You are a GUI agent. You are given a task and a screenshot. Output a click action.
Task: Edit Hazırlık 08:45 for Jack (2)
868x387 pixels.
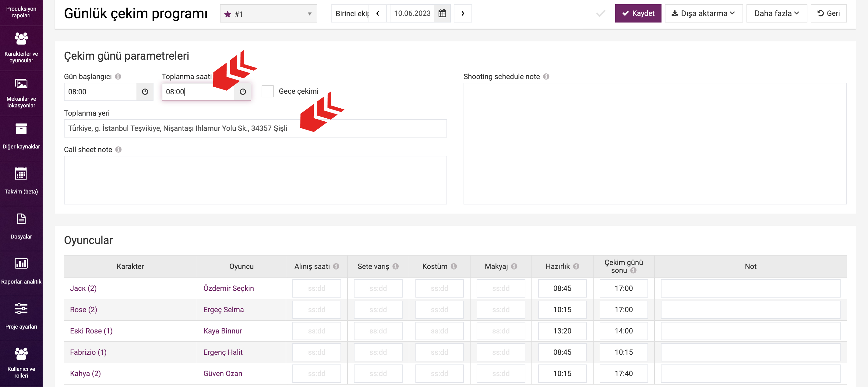(562, 288)
